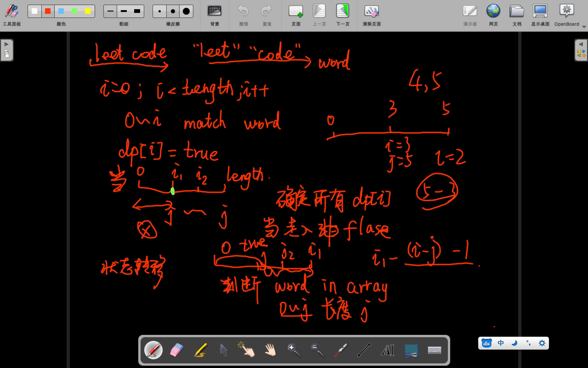Screen dimensions: 588x368
Task: Pick the small eraser size
Action: (160, 11)
